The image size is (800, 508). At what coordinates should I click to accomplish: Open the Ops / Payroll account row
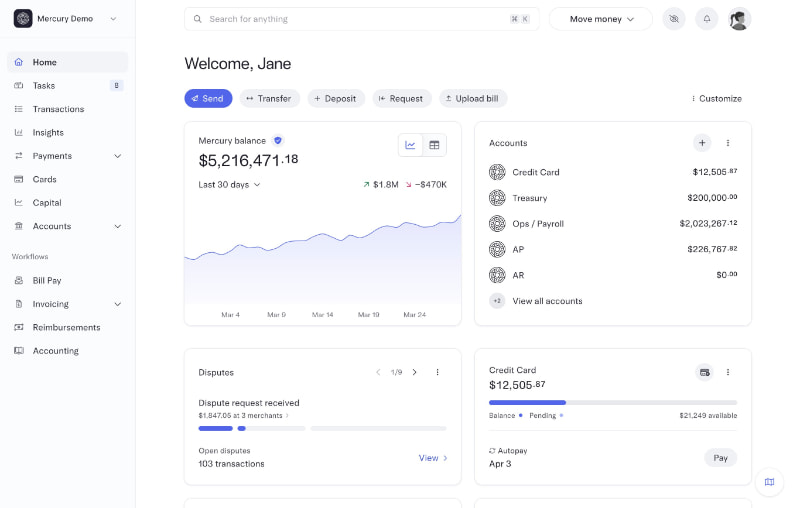tap(613, 224)
